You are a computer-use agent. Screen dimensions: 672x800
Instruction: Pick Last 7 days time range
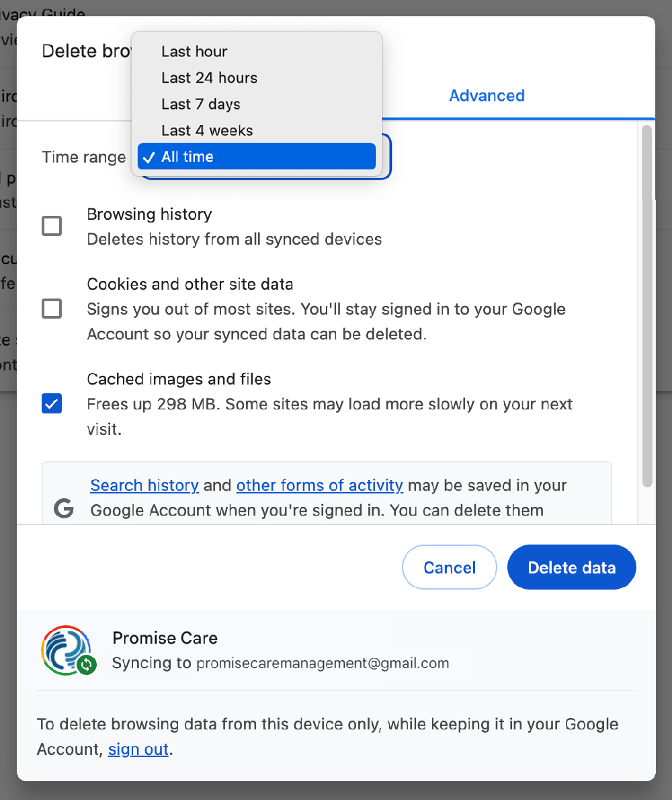tap(200, 104)
